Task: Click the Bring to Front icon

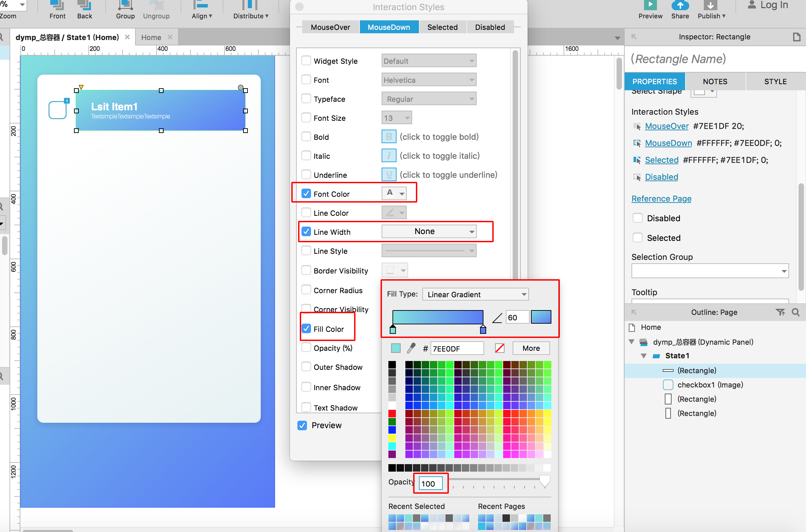Action: point(57,5)
